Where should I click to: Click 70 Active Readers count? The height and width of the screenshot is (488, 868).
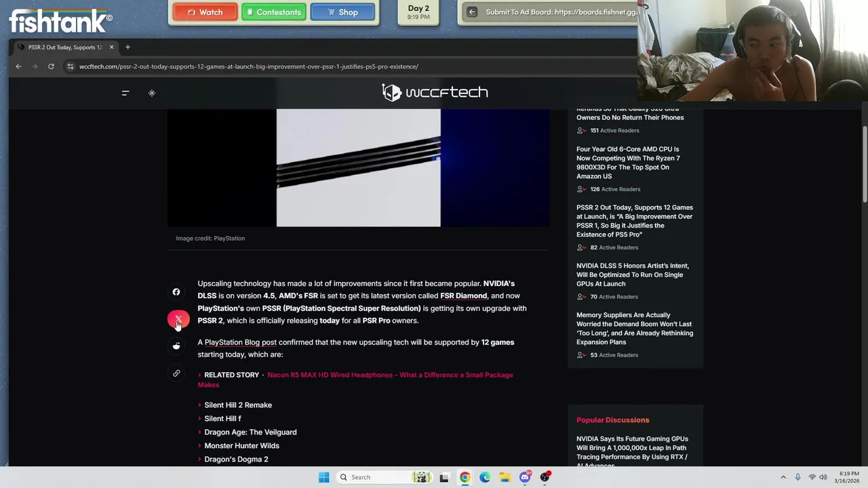(608, 297)
